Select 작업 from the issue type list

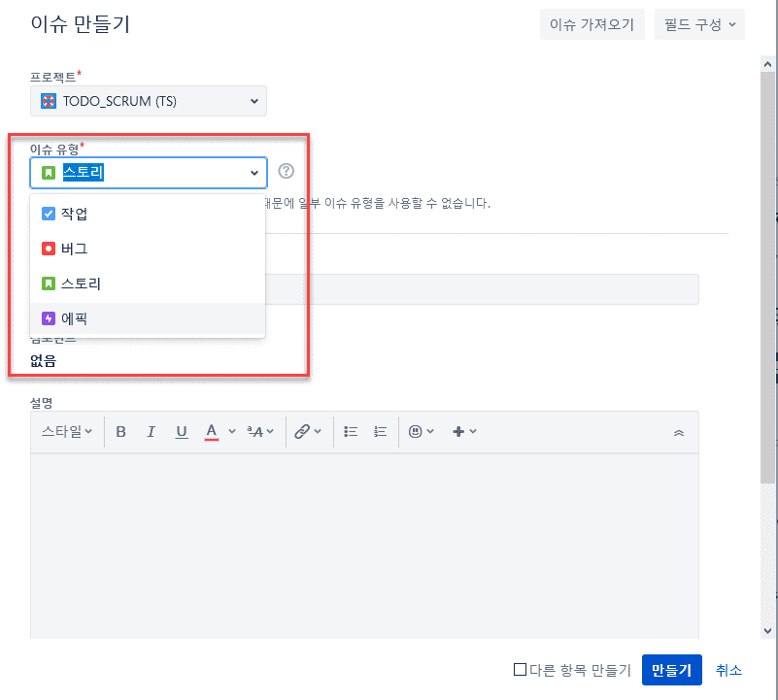(x=148, y=214)
